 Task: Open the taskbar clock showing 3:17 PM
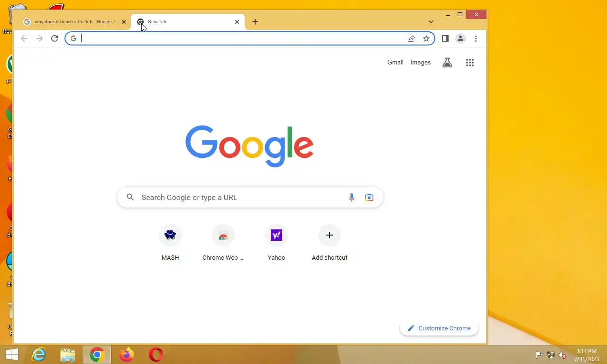click(x=587, y=355)
